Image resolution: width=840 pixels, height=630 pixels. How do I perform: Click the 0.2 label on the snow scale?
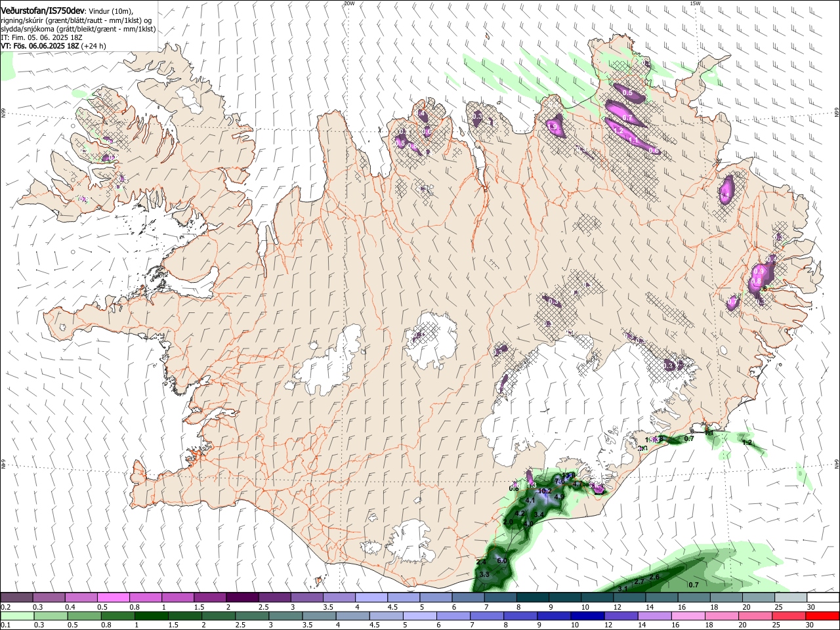coord(5,607)
